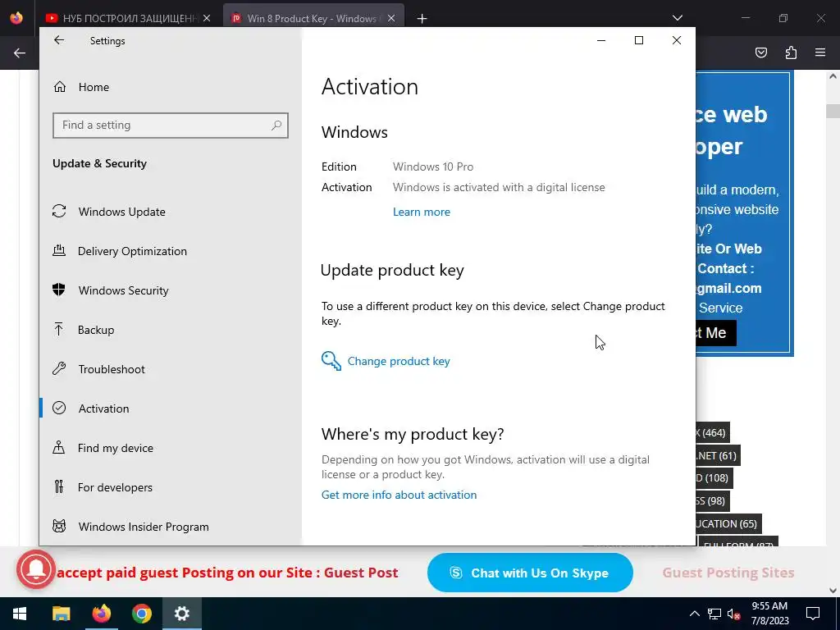Open Windows Insider Program page
The width and height of the screenshot is (840, 630).
130,527
